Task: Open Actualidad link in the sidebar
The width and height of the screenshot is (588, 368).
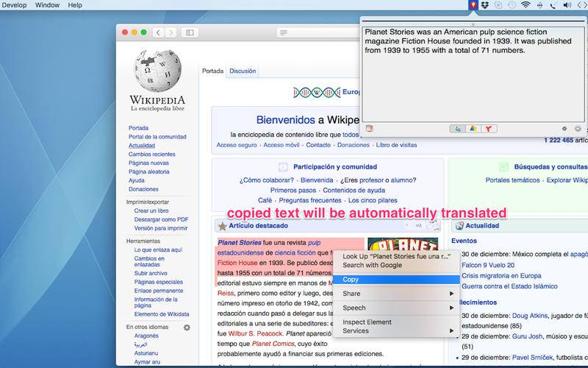Action: [142, 145]
